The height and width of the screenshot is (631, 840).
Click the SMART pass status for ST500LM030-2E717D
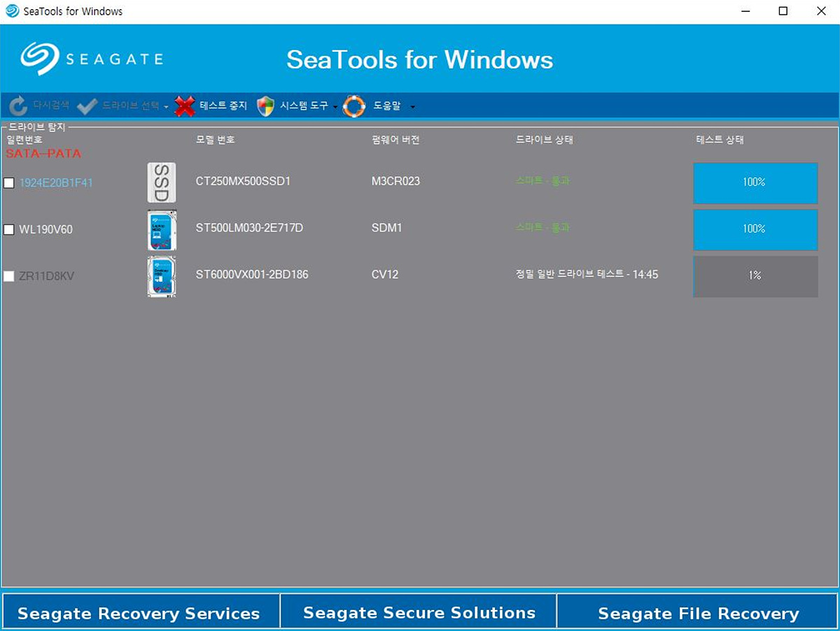tap(542, 227)
